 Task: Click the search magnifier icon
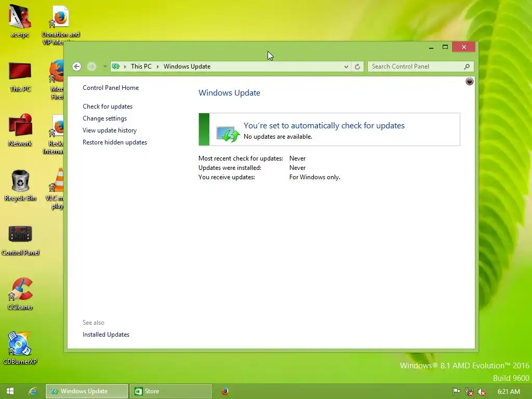click(x=467, y=66)
